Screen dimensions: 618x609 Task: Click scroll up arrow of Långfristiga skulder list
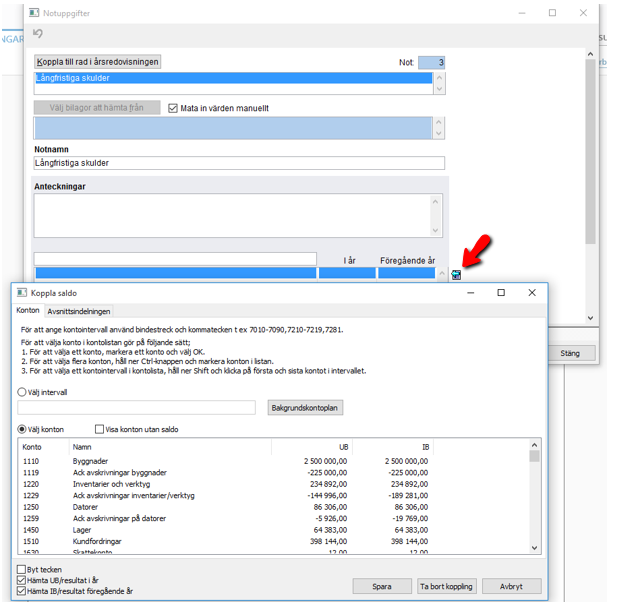pos(439,77)
